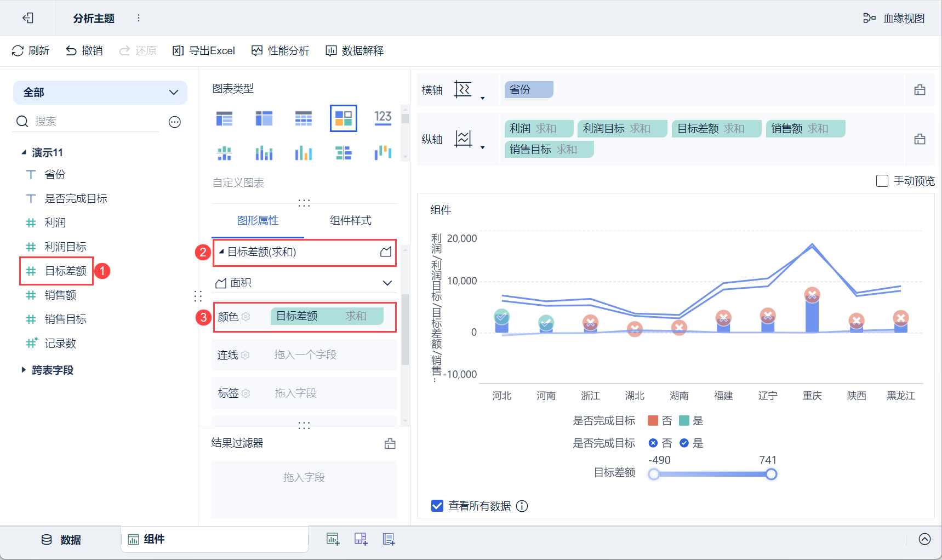Click the back/exit icon beside 分析主题

[x=28, y=18]
